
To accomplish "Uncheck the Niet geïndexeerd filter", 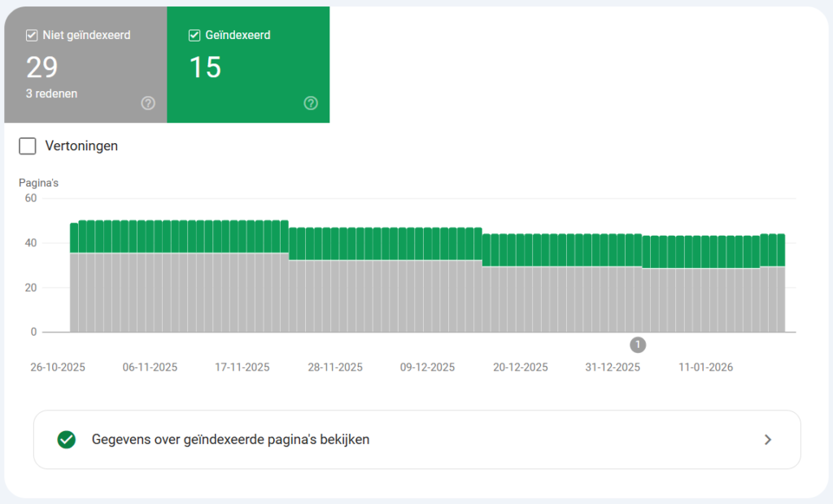I will pyautogui.click(x=31, y=35).
